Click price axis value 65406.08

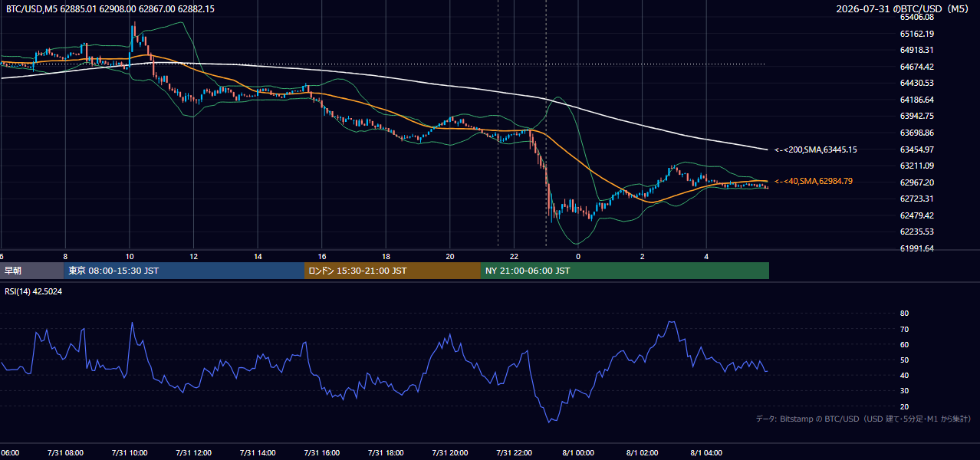(916, 17)
